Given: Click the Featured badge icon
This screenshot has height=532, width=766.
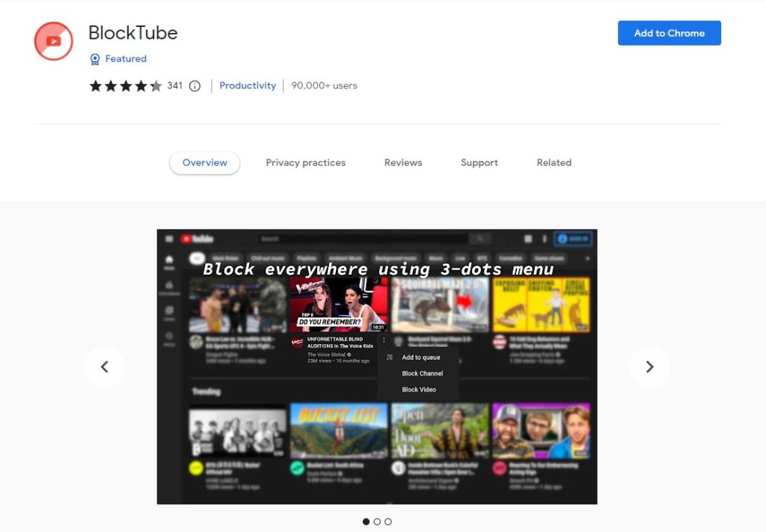Looking at the screenshot, I should (95, 59).
